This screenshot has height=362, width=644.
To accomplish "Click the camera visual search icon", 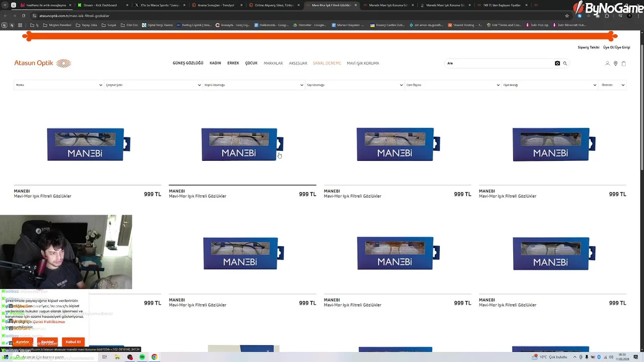I will 557,63.
